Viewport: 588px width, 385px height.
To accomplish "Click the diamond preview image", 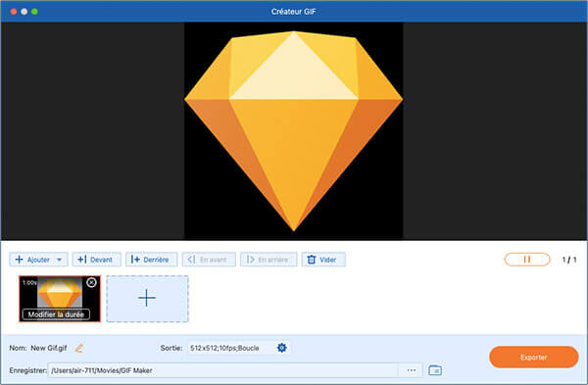I will click(x=294, y=131).
